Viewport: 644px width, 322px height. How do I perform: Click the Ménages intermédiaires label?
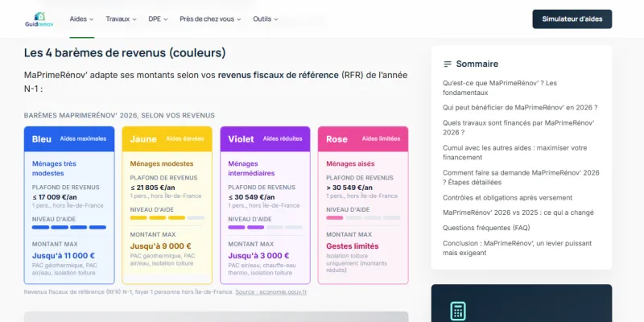pyautogui.click(x=251, y=168)
